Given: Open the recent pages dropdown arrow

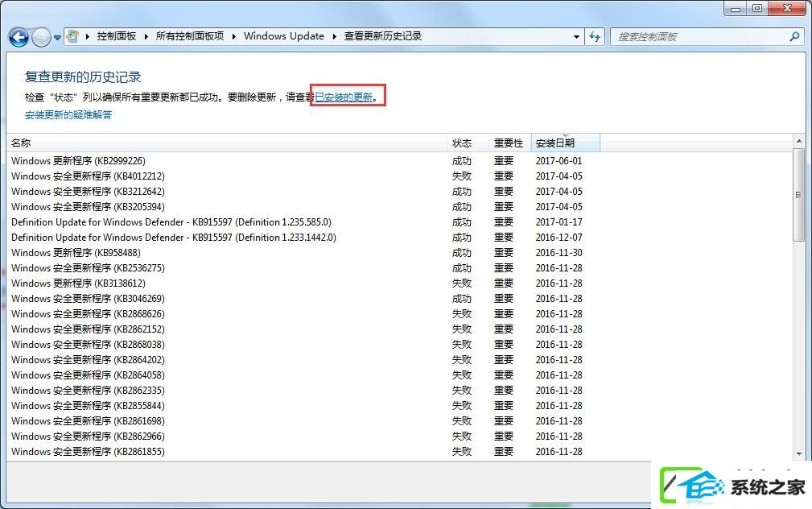Looking at the screenshot, I should click(57, 37).
